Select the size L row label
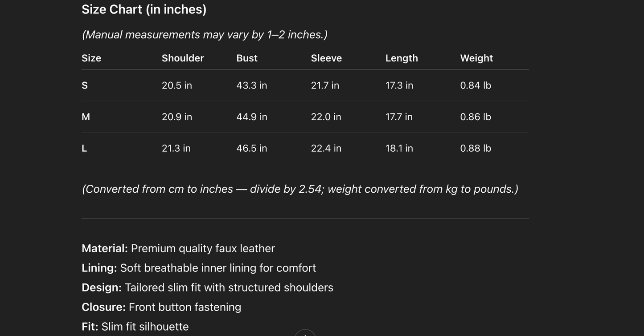The width and height of the screenshot is (644, 336). 84,149
